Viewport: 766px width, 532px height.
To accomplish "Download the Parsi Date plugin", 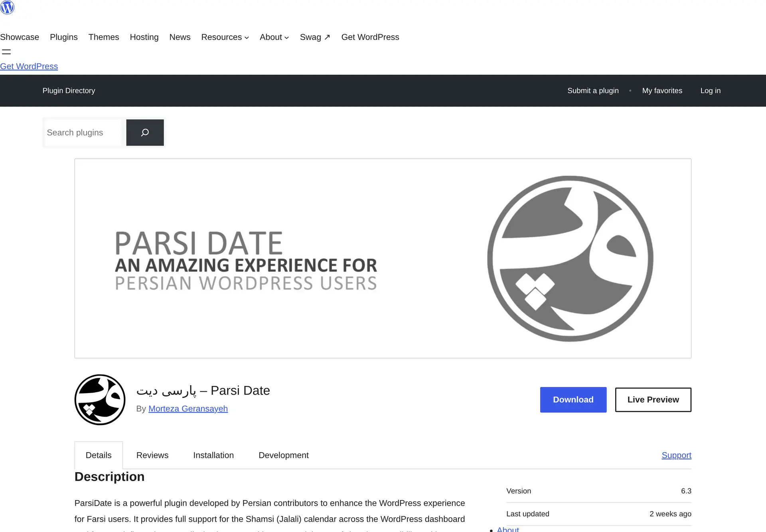I will 573,399.
